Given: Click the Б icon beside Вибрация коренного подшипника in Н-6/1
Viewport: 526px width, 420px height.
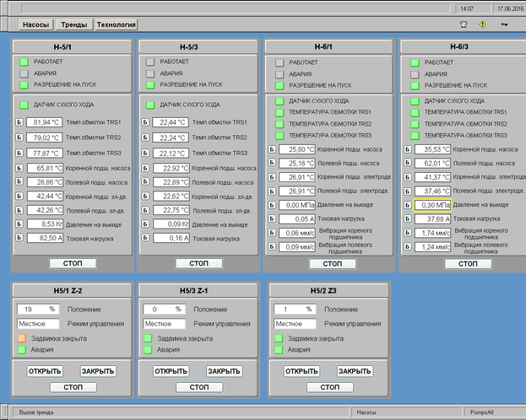Looking at the screenshot, I should click(x=272, y=233).
